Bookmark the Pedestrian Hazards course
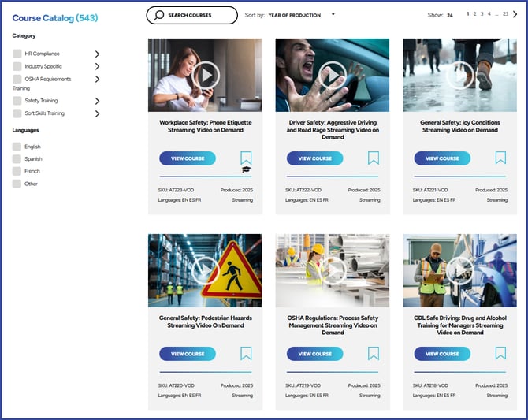The image size is (528, 420). point(246,353)
